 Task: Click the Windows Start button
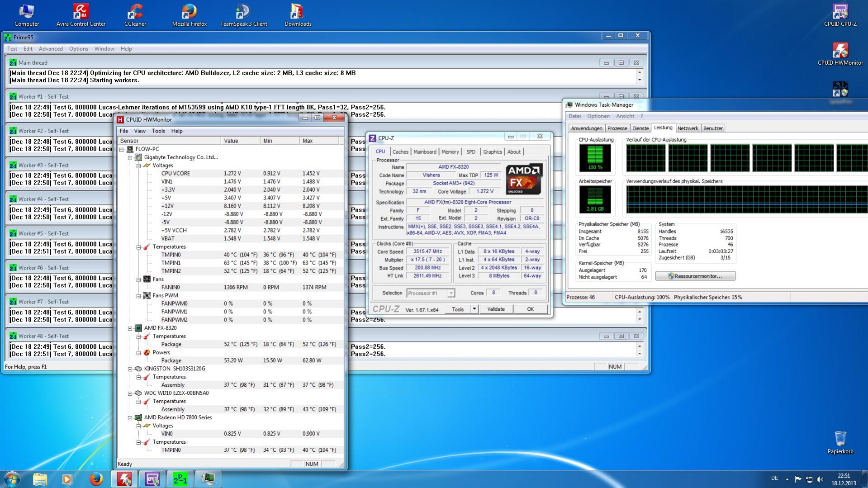click(12, 479)
